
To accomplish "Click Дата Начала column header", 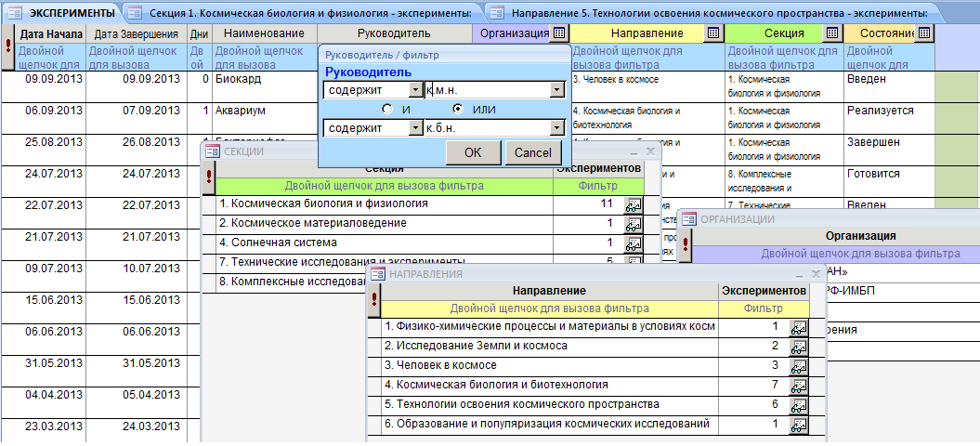I will [50, 33].
